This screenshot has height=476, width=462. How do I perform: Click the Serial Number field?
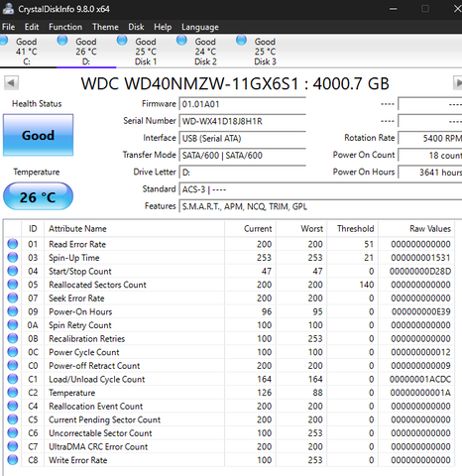click(x=242, y=121)
